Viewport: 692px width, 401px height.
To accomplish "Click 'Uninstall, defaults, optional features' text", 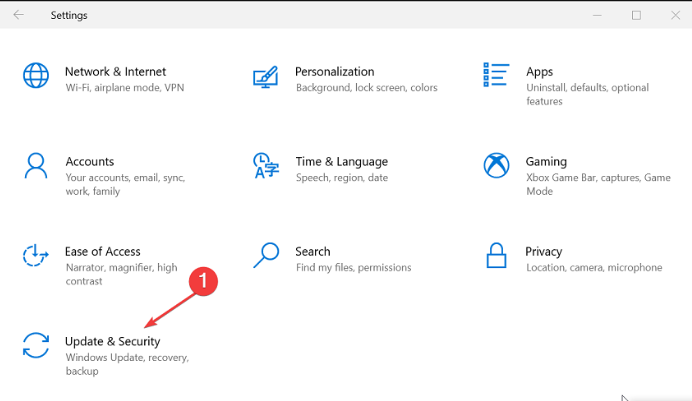I will pos(587,94).
